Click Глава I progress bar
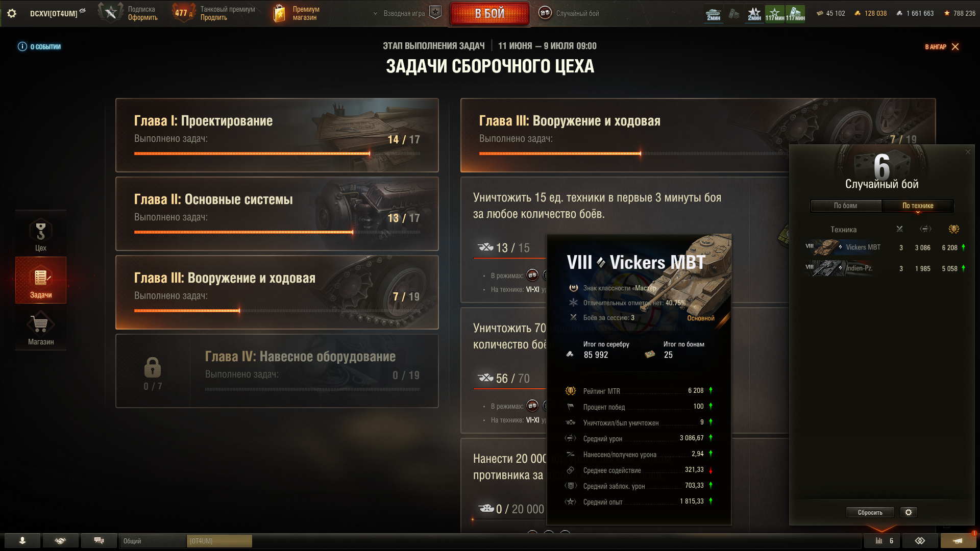This screenshot has width=980, height=551. coord(277,153)
